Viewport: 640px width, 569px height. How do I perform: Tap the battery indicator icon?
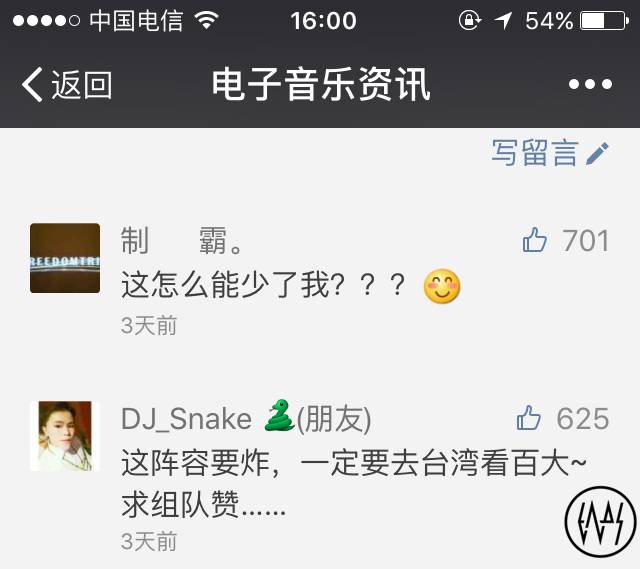tap(604, 20)
